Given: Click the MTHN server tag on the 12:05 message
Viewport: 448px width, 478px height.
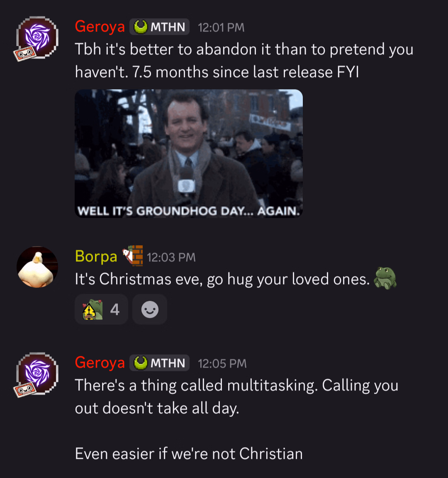Looking at the screenshot, I should pyautogui.click(x=159, y=363).
